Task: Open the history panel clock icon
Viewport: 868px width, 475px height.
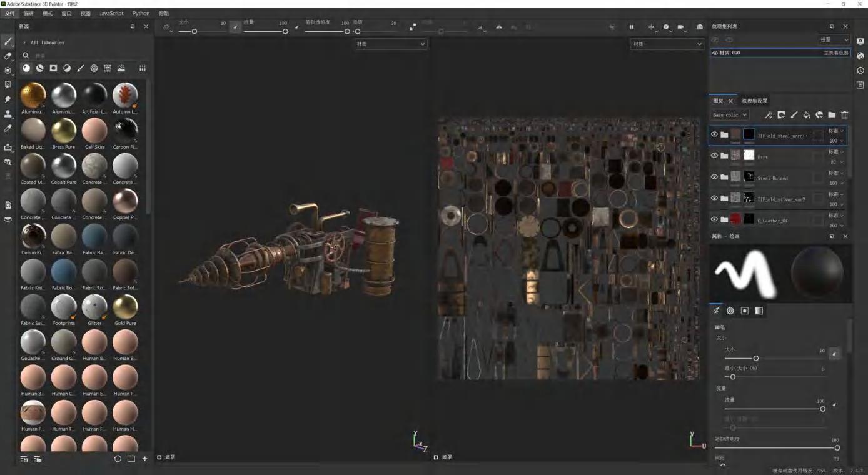Action: click(861, 71)
